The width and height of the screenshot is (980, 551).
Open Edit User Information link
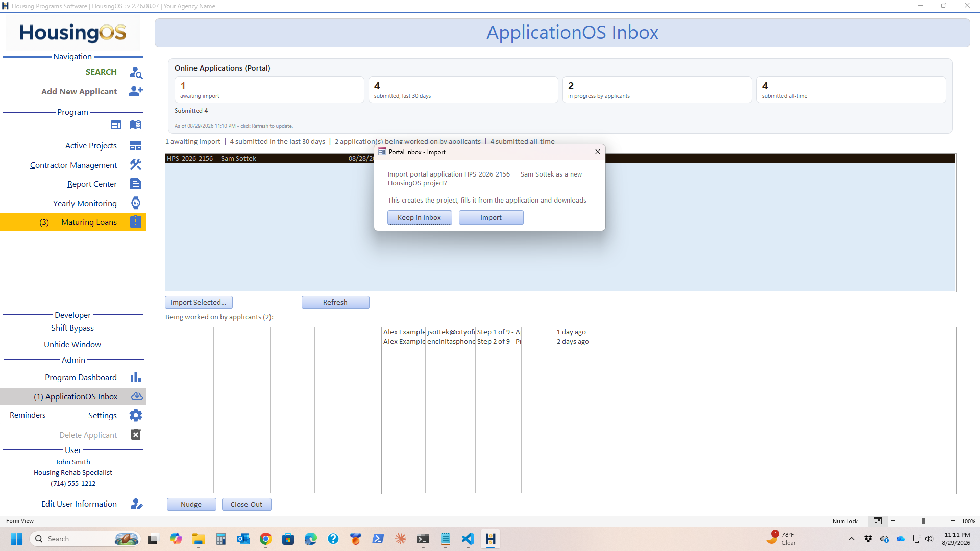79,504
